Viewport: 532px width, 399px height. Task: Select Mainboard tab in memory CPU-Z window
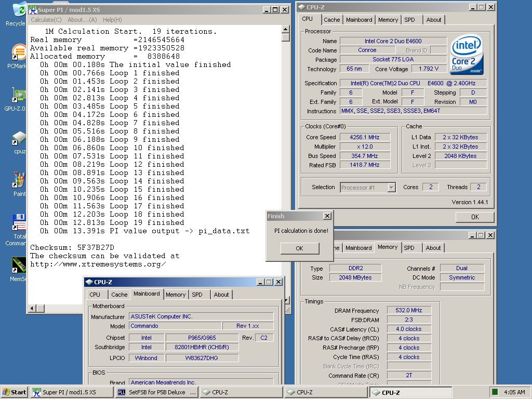pos(358,248)
